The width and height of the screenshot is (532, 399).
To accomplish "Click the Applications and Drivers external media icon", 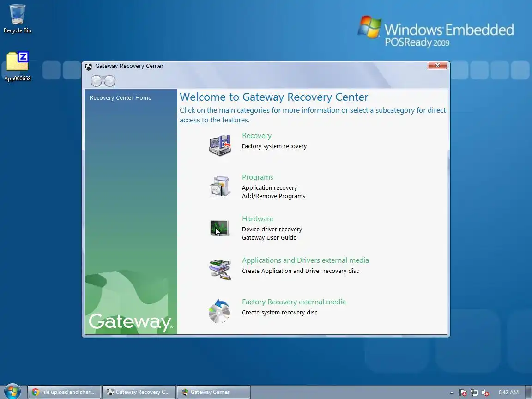I will 220,270.
